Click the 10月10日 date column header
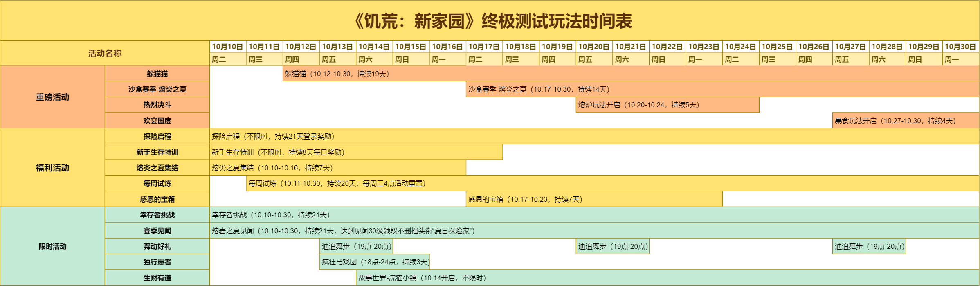The height and width of the screenshot is (286, 980). [227, 47]
